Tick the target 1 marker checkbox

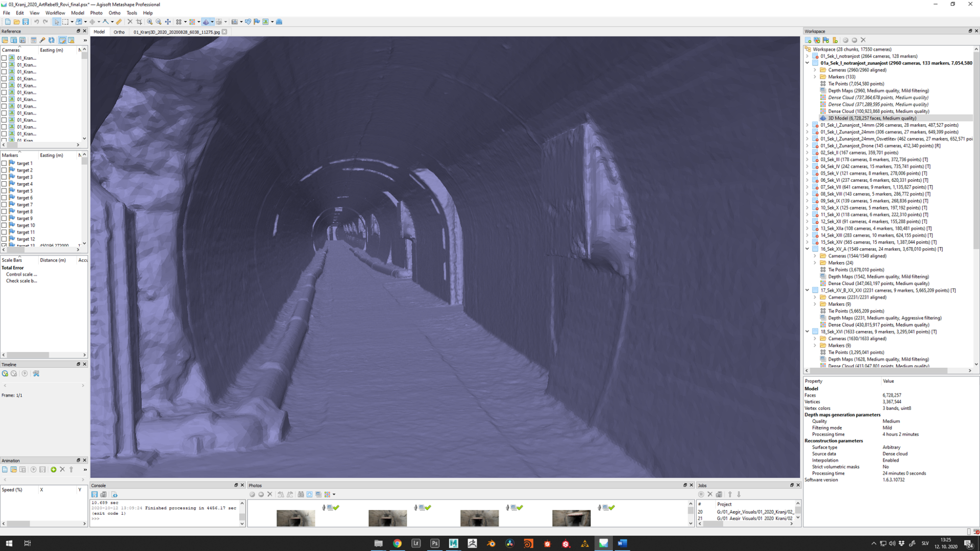coord(4,164)
